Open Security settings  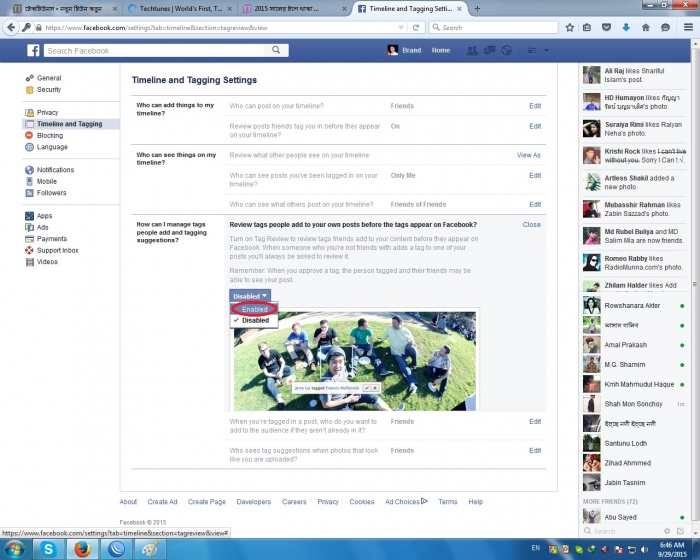point(49,89)
